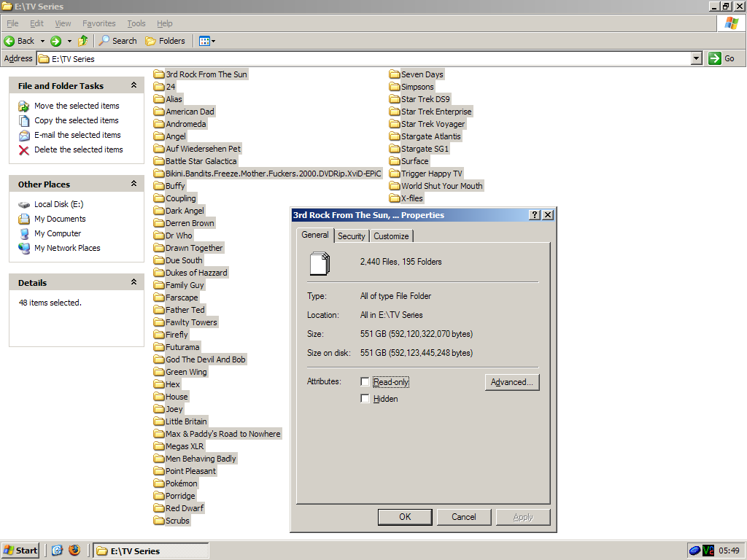Viewport: 747px width, 560px height.
Task: Select the Seven Days folder icon
Action: click(394, 74)
